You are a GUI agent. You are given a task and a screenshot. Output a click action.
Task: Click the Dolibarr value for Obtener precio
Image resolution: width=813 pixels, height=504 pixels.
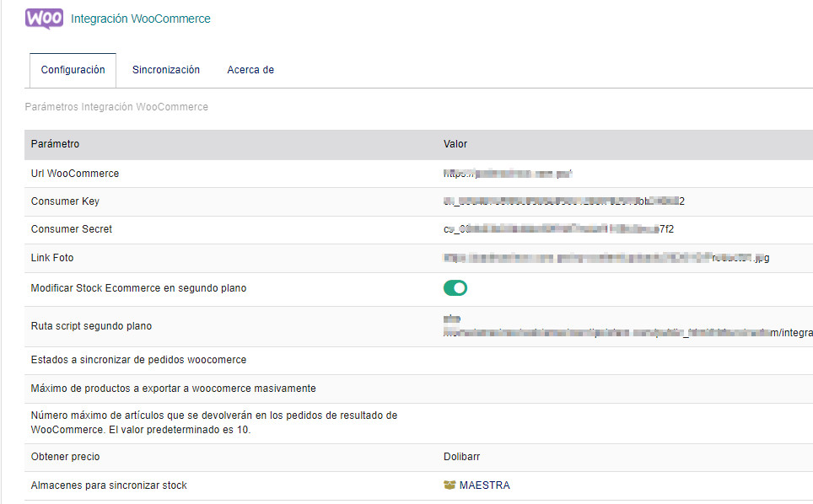click(x=461, y=457)
